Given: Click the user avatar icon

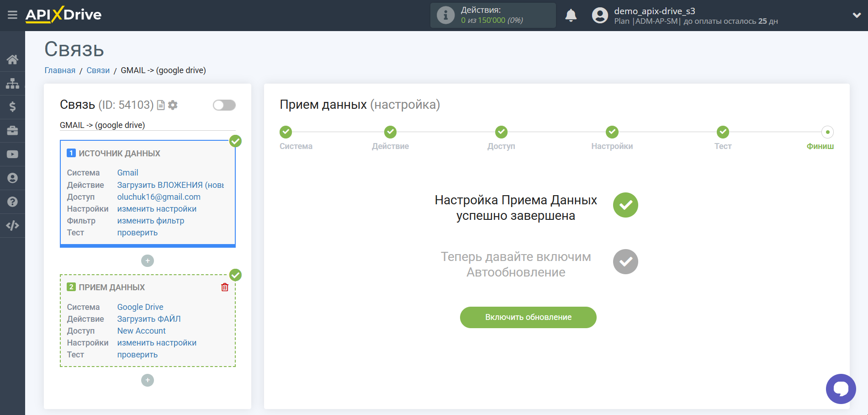Looking at the screenshot, I should pos(600,16).
